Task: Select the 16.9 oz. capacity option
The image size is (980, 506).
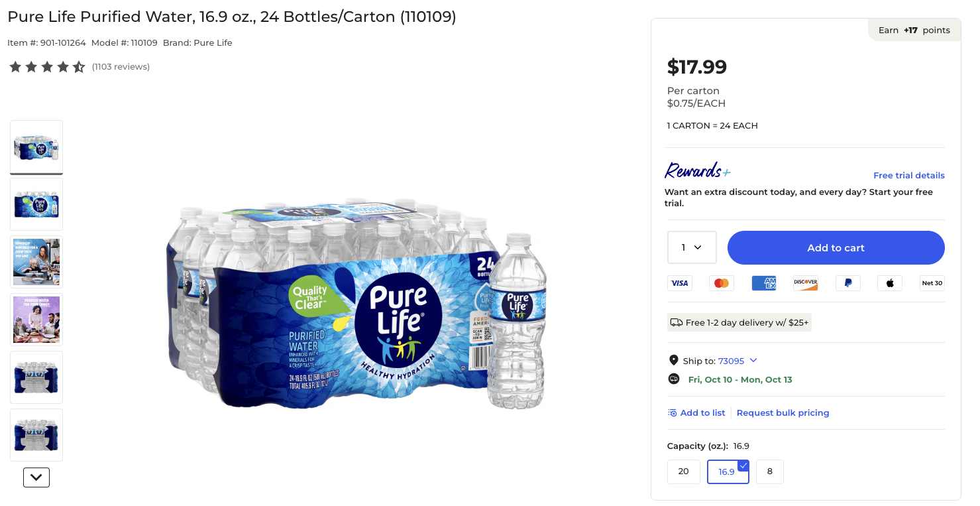Action: pyautogui.click(x=727, y=472)
